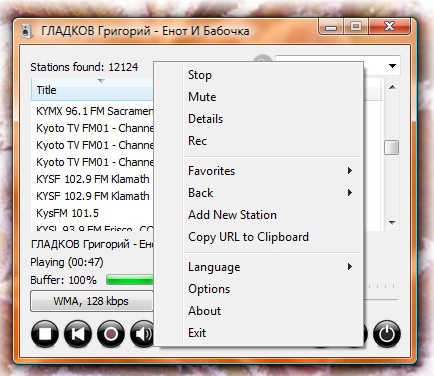The image size is (434, 376).
Task: Click the Back to previous station button
Action: click(78, 334)
